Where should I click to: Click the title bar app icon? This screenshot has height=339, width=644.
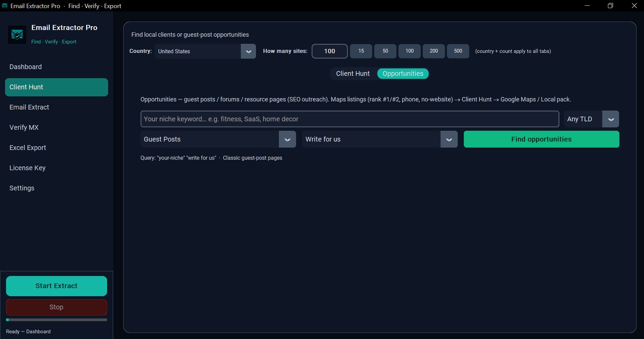tap(5, 6)
